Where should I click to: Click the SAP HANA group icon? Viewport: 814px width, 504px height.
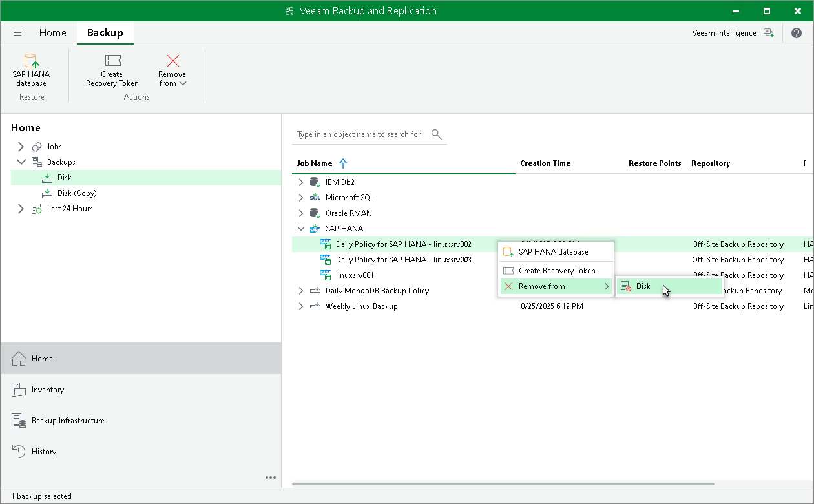pos(315,229)
